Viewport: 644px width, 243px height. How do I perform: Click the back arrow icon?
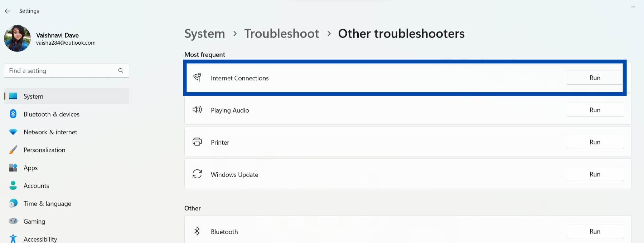(8, 11)
